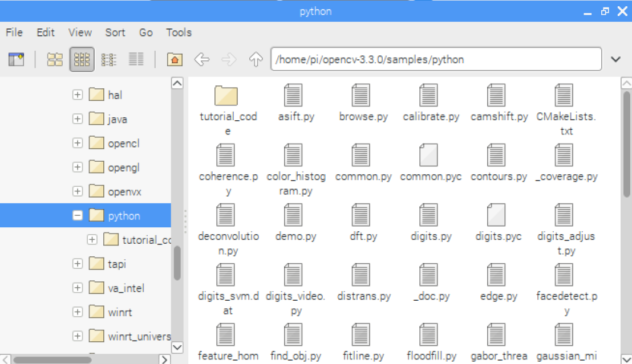This screenshot has width=632, height=364.
Task: Open the Sort menu
Action: click(x=115, y=32)
